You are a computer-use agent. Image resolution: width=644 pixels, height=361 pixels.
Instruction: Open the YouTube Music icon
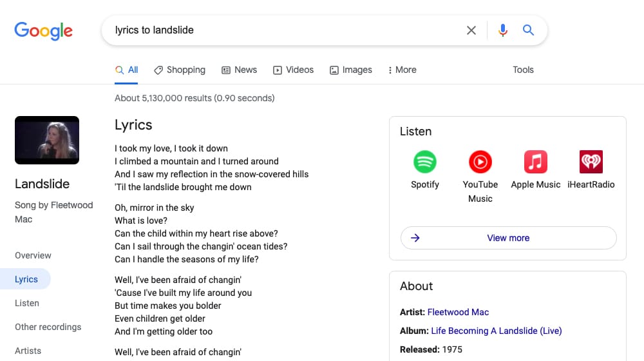click(480, 162)
